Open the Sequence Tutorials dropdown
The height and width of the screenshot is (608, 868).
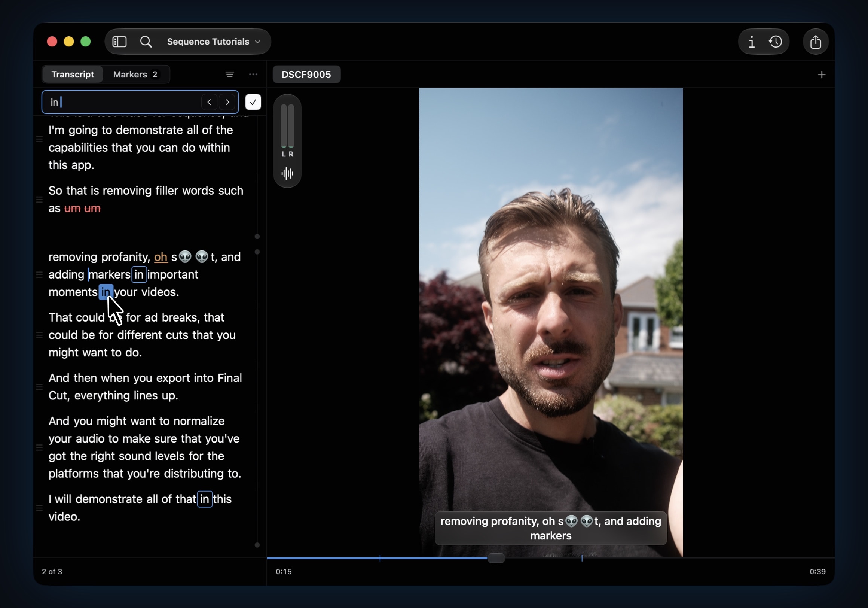point(214,42)
